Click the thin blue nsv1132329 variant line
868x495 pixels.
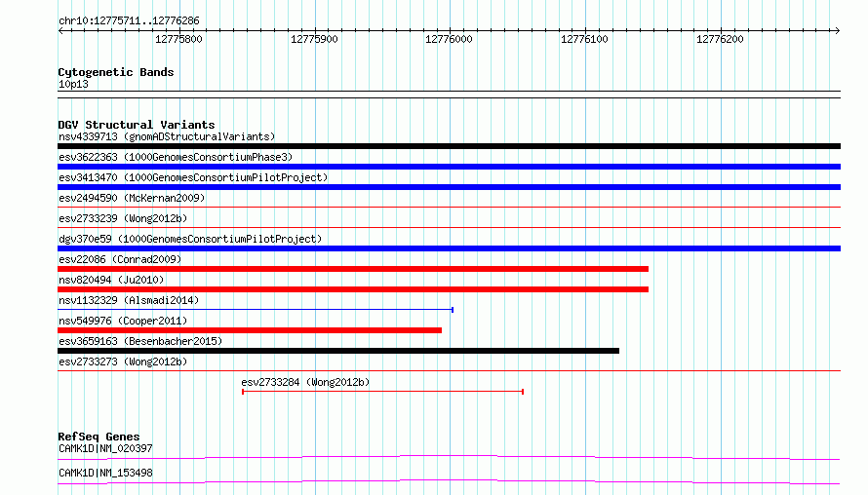256,309
